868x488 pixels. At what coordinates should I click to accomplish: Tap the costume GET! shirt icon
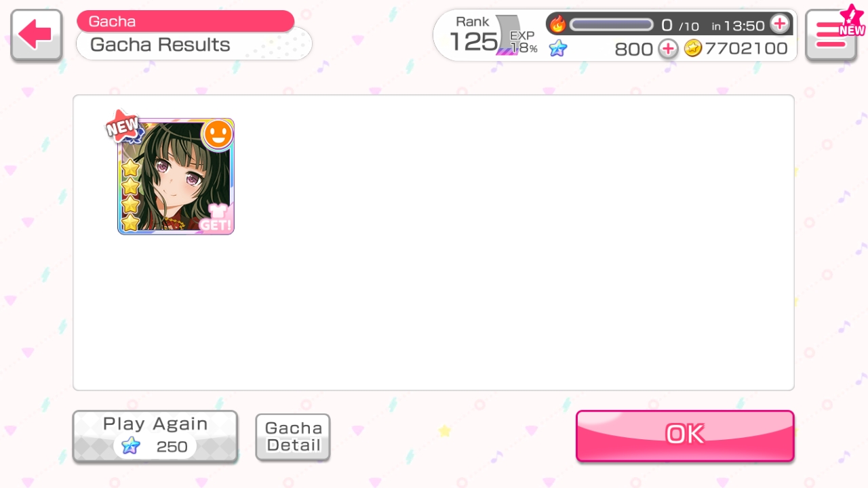(216, 219)
